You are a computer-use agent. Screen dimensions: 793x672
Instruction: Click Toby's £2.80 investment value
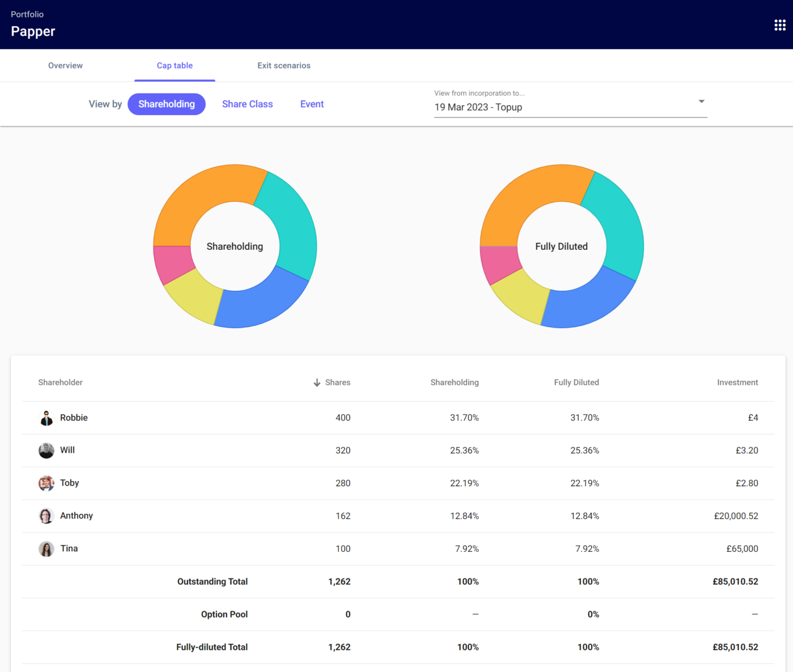pyautogui.click(x=747, y=483)
